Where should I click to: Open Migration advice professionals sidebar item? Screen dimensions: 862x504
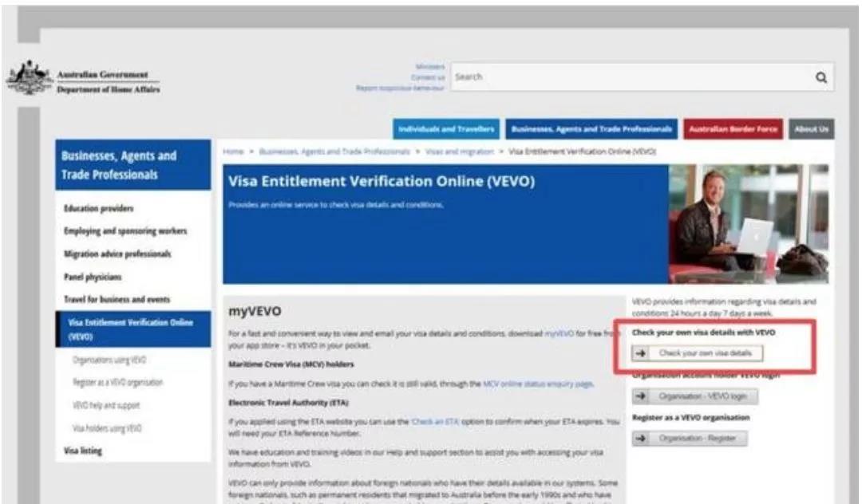117,254
